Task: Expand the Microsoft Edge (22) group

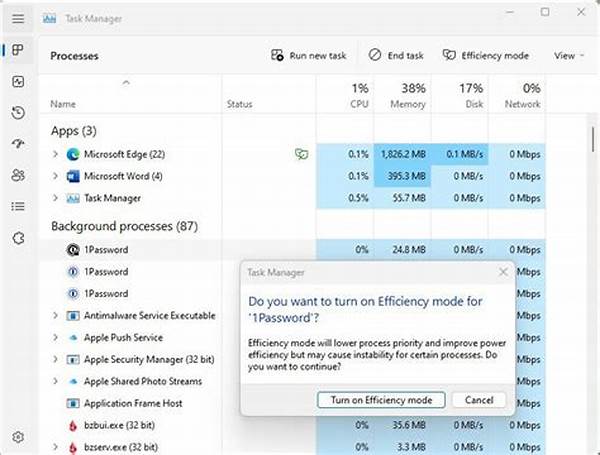Action: [x=55, y=154]
